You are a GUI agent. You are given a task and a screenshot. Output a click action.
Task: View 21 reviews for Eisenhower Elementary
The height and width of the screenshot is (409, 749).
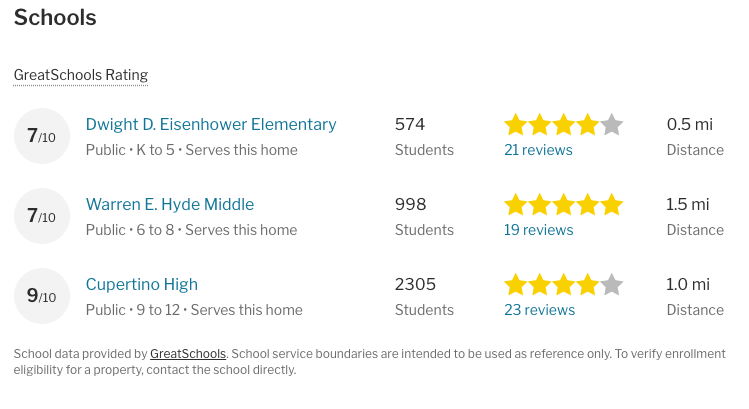[538, 150]
